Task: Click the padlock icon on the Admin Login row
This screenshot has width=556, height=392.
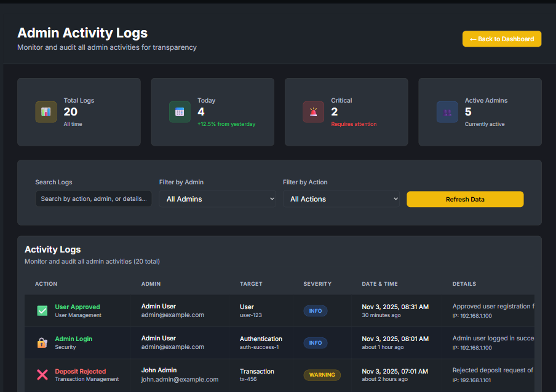Action: [x=41, y=342]
